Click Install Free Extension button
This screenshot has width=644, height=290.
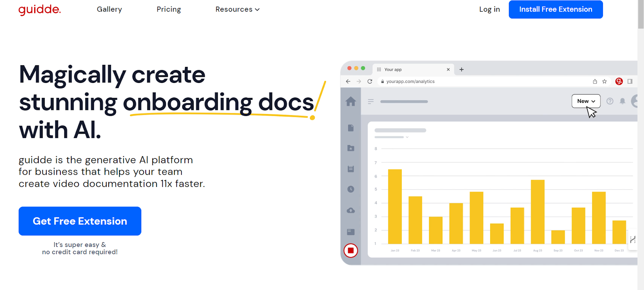(555, 9)
